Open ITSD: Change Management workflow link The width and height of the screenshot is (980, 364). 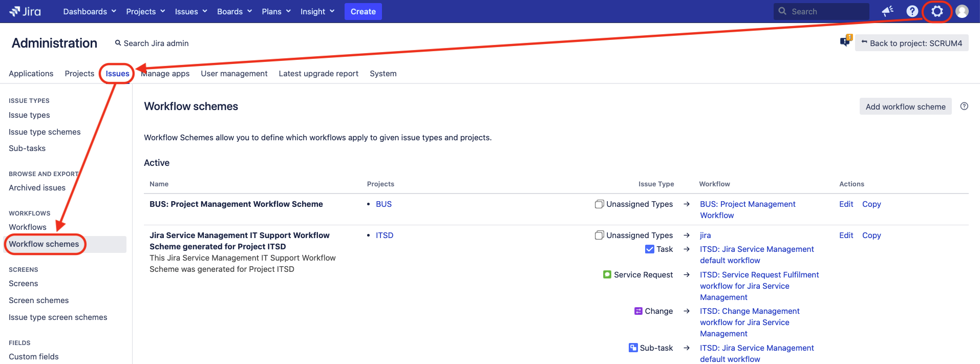[750, 323]
